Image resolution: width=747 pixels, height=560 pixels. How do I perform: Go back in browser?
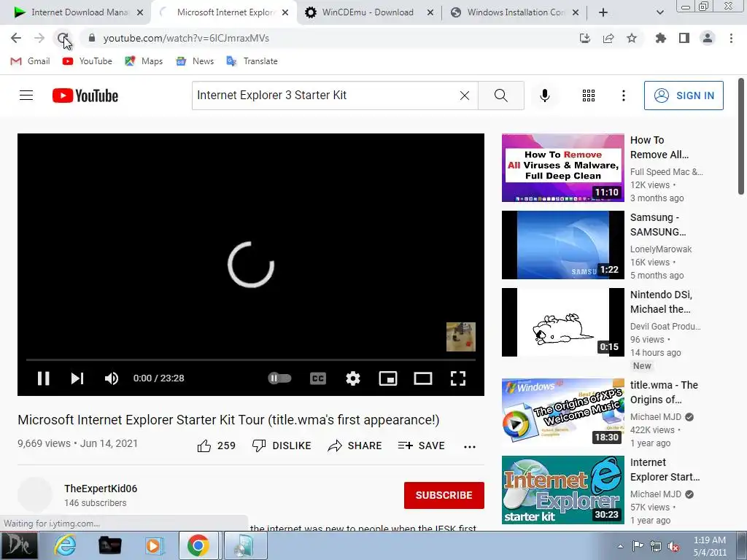click(x=16, y=38)
